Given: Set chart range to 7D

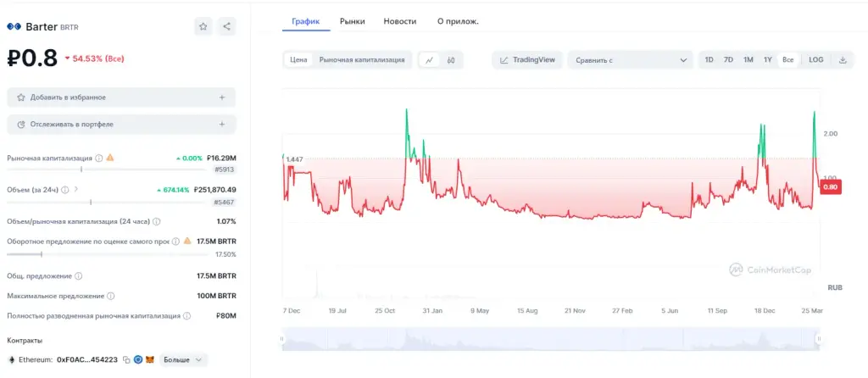Looking at the screenshot, I should pos(728,60).
